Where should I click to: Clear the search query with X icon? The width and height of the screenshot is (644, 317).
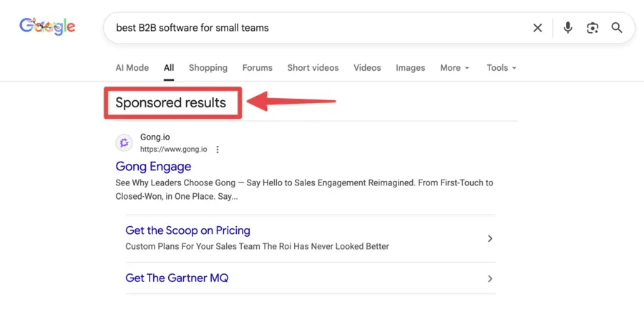537,28
